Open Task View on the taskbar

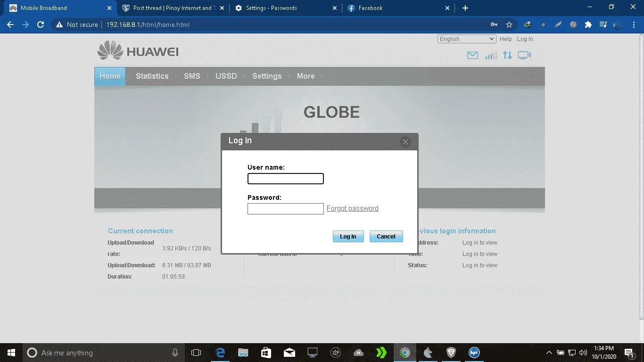coord(196,353)
